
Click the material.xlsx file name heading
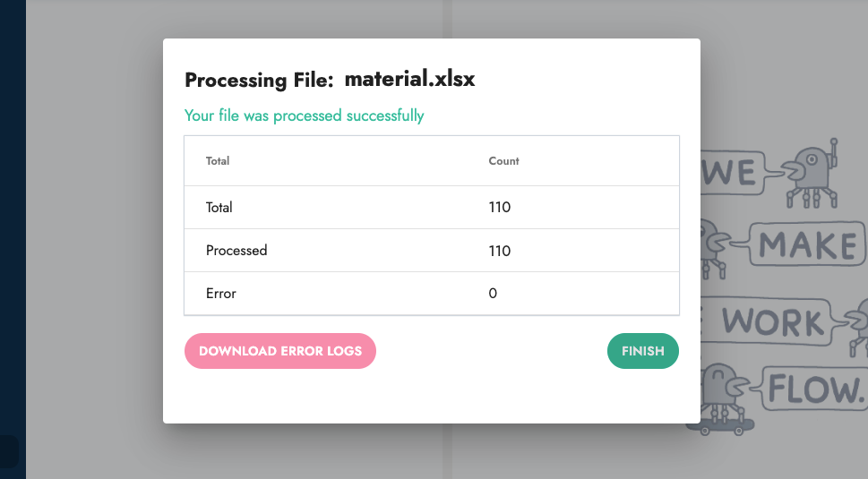tap(409, 79)
